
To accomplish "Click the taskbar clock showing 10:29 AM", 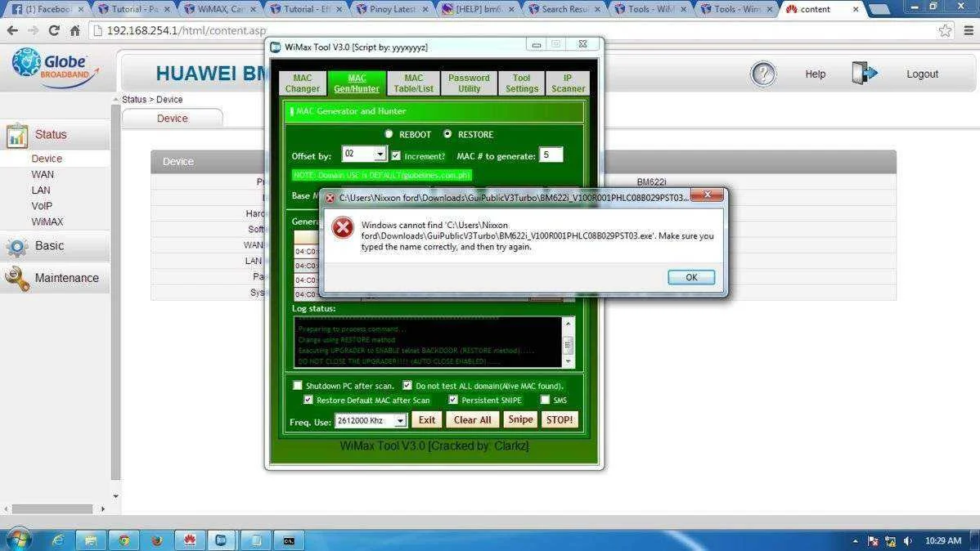I will point(943,541).
